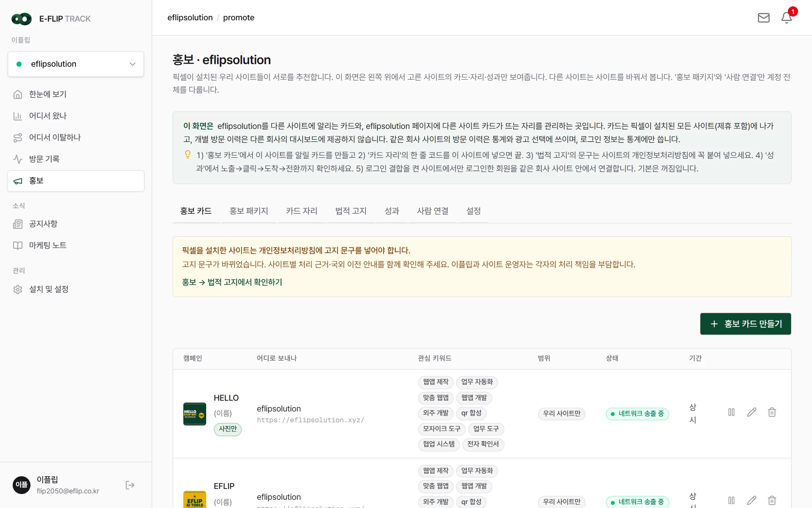Click the 홍보 카드 만들기 button
The height and width of the screenshot is (508, 812).
click(x=745, y=324)
